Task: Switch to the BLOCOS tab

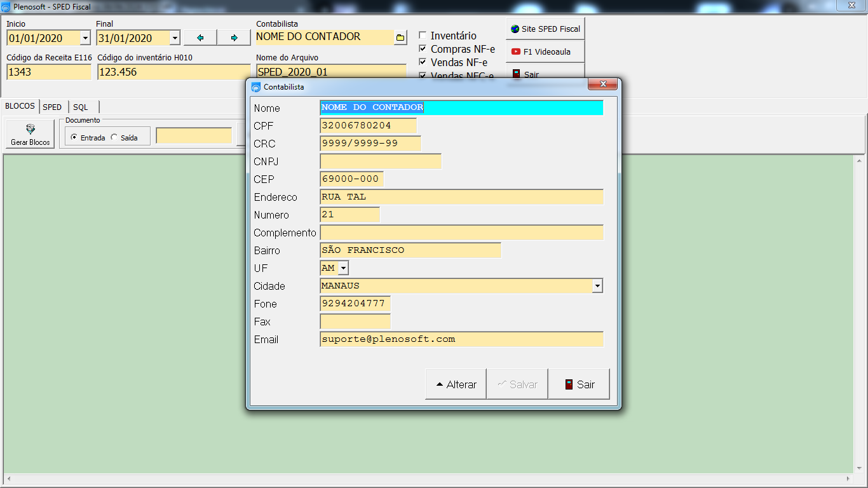Action: tap(20, 106)
